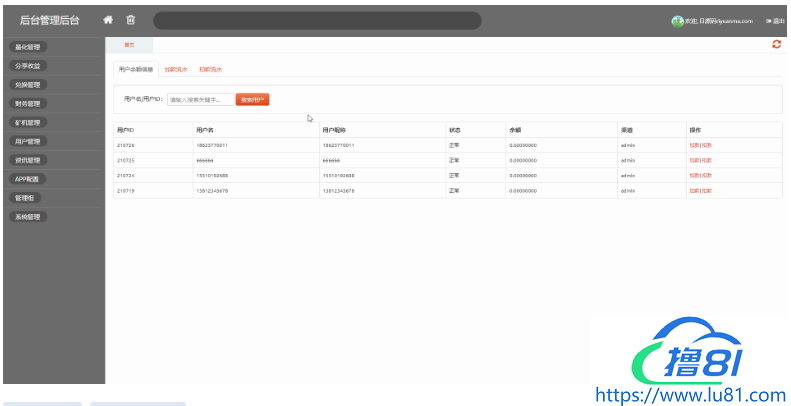The height and width of the screenshot is (406, 791).
Task: Click the trash can icon in header
Action: click(130, 20)
